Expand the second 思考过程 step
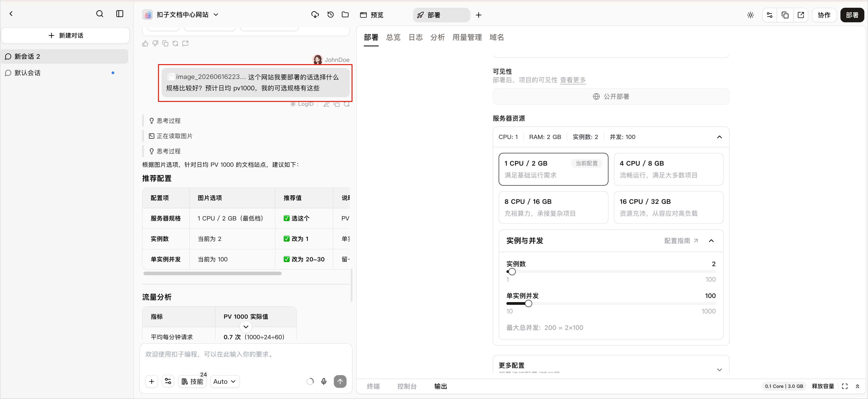The image size is (868, 399). coord(165,151)
